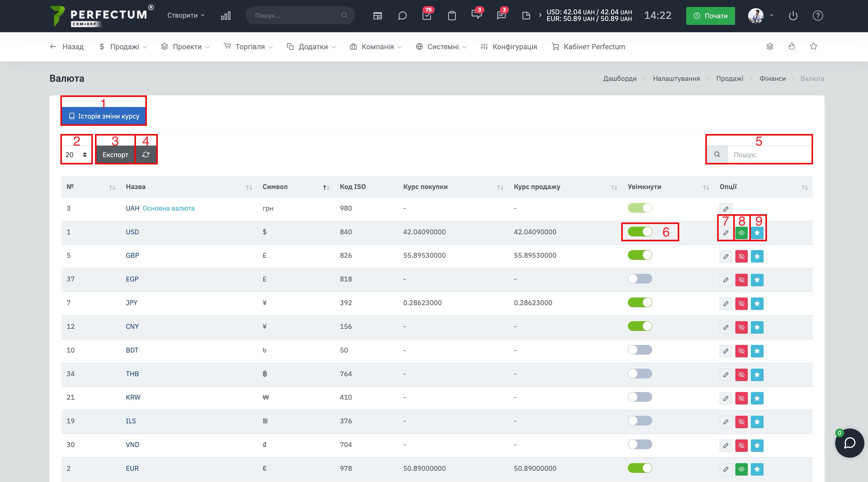Viewport: 868px width, 482px height.
Task: Open the statistics bar chart icon
Action: tap(226, 15)
